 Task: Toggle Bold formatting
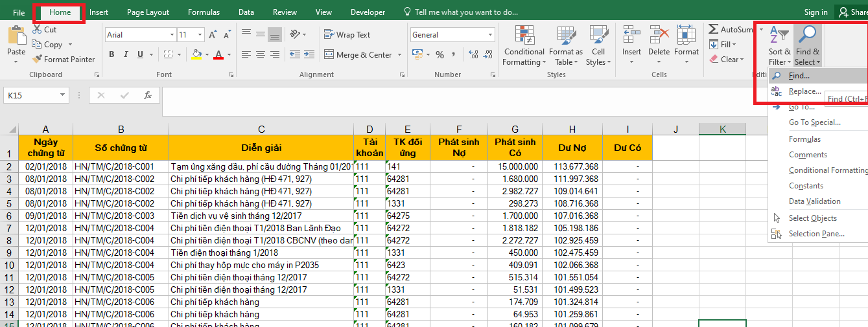tap(111, 55)
